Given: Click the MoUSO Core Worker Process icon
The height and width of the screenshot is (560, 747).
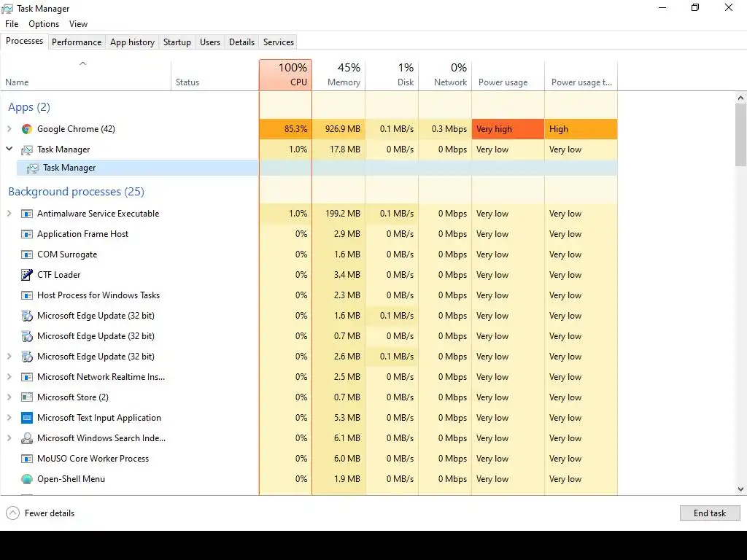Looking at the screenshot, I should coord(27,459).
